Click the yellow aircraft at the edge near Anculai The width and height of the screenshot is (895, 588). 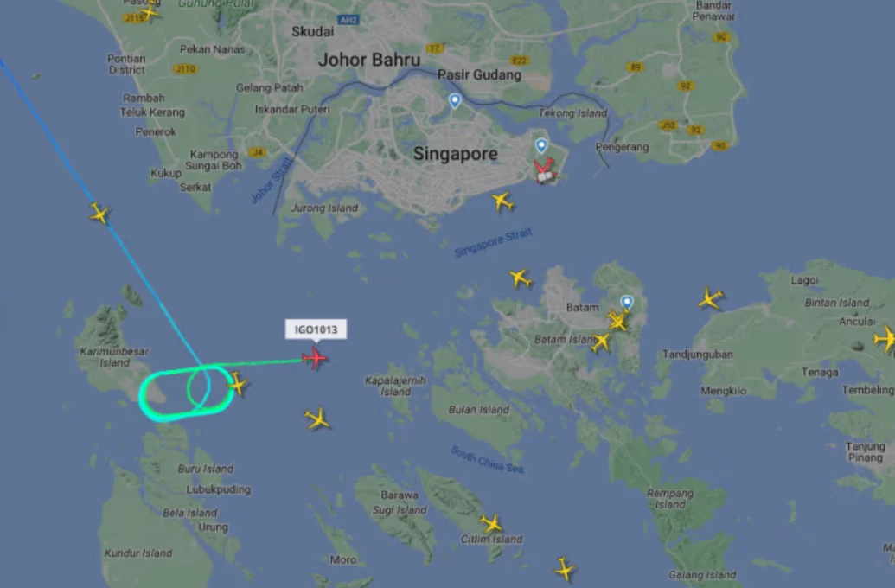[885, 339]
